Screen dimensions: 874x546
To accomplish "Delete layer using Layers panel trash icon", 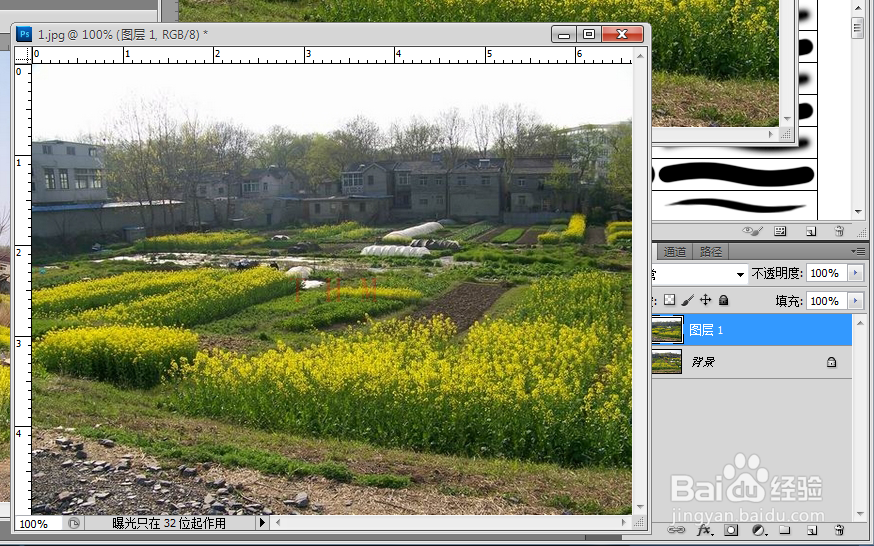I will 838,530.
